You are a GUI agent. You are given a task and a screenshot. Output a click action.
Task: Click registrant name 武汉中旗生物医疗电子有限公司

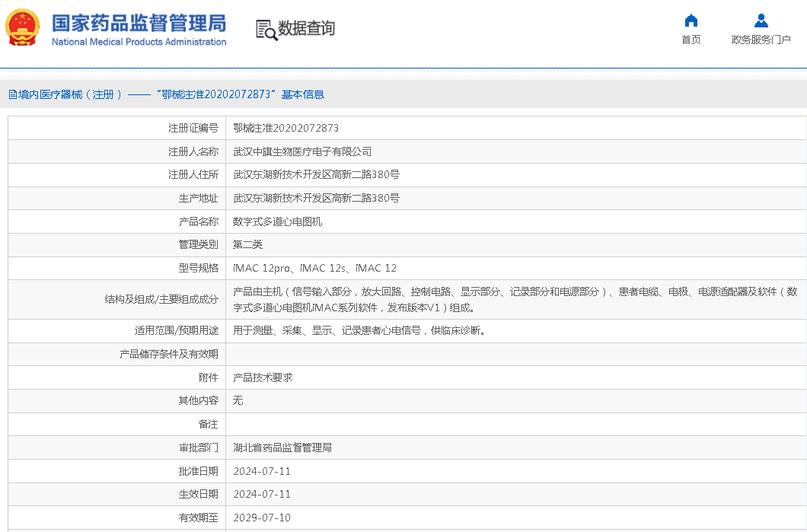[x=302, y=151]
